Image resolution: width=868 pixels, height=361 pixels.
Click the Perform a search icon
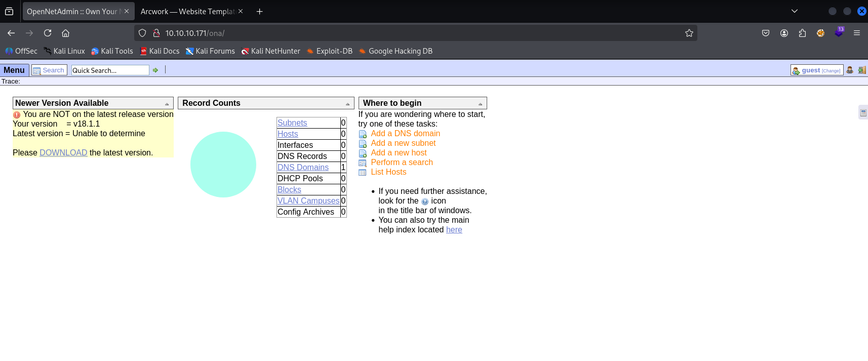[363, 163]
